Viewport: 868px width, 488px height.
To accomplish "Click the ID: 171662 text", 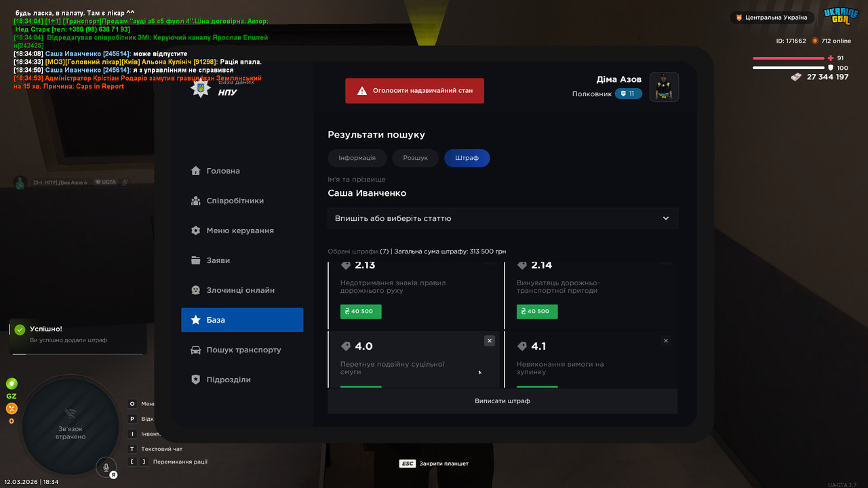I will [791, 41].
